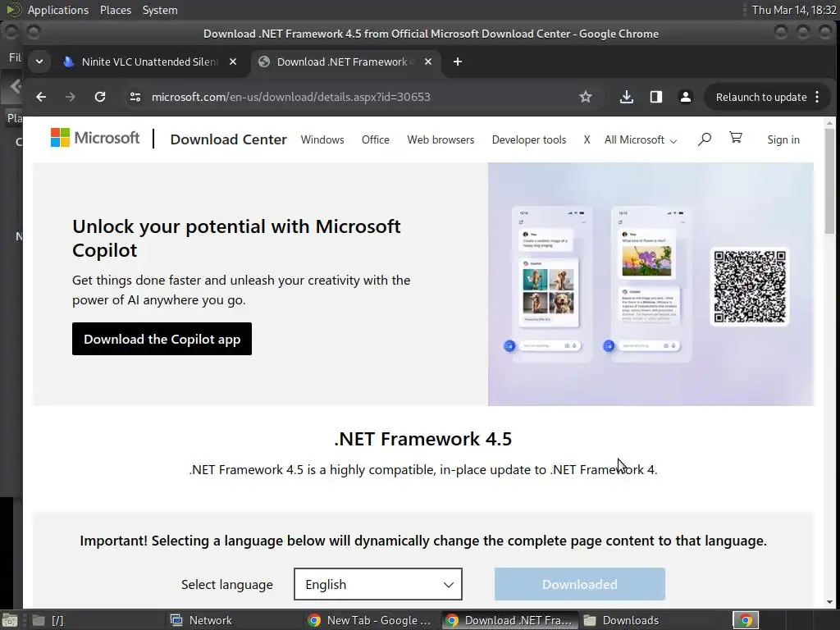Click the show desktop icon in the taskbar
The image size is (840, 630).
(9, 620)
